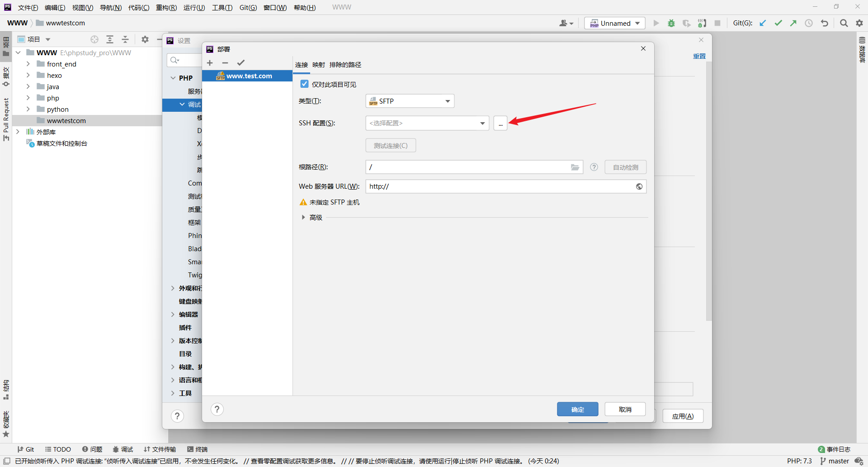Click PHP: 7.3 language level in status bar
Viewport: 868px width, 467px height.
coord(799,461)
